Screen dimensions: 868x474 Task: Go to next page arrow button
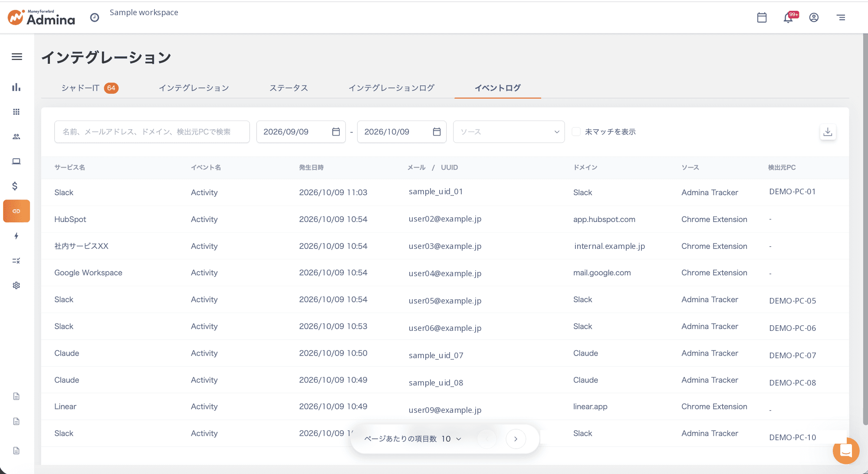point(516,439)
